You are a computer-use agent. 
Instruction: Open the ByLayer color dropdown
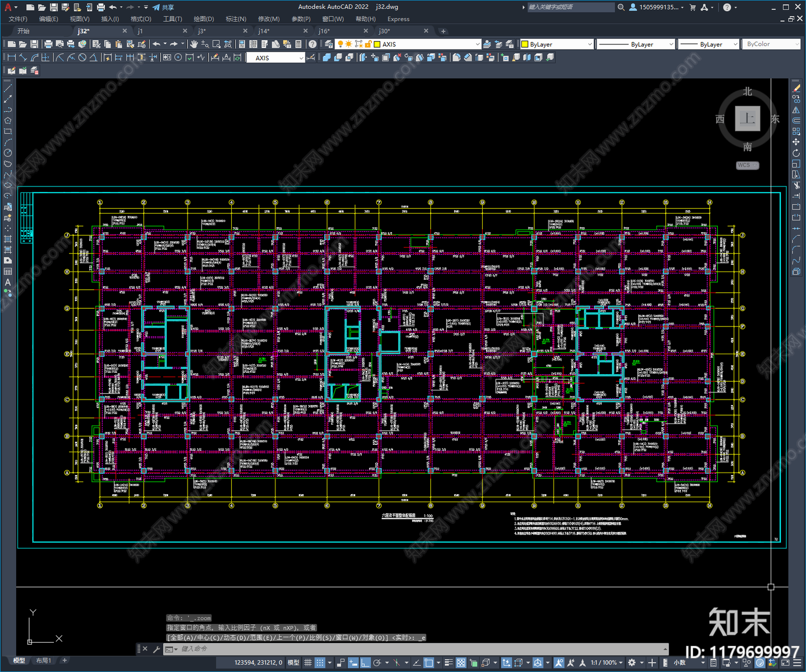(x=589, y=44)
